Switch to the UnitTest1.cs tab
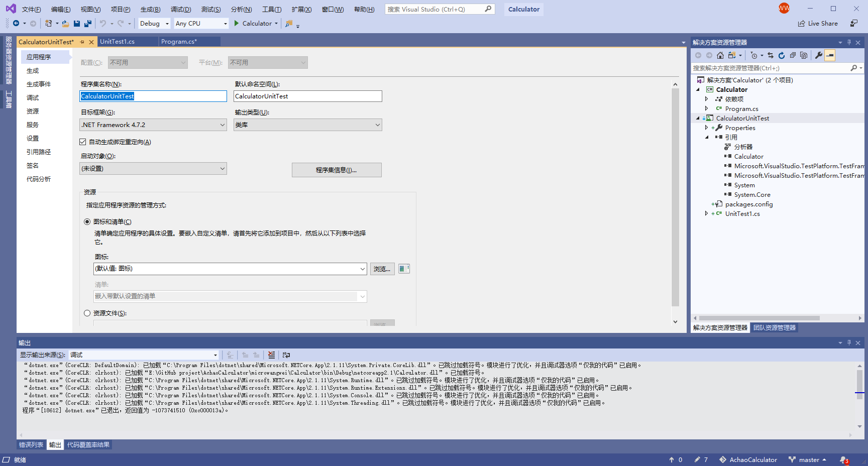The width and height of the screenshot is (868, 466). (117, 42)
